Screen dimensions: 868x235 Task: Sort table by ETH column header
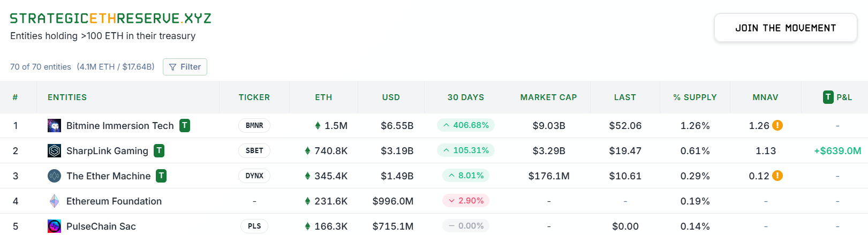(323, 97)
